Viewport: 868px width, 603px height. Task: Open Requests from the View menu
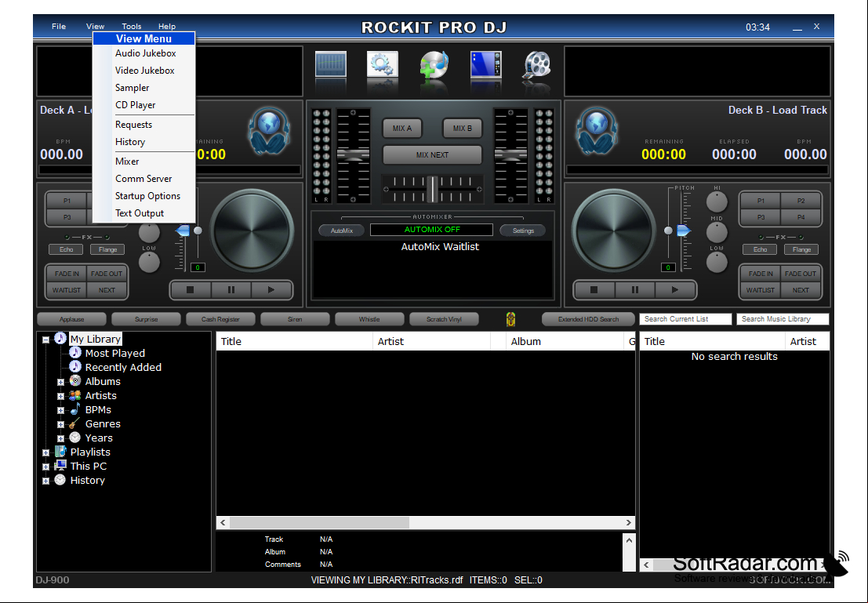point(133,125)
